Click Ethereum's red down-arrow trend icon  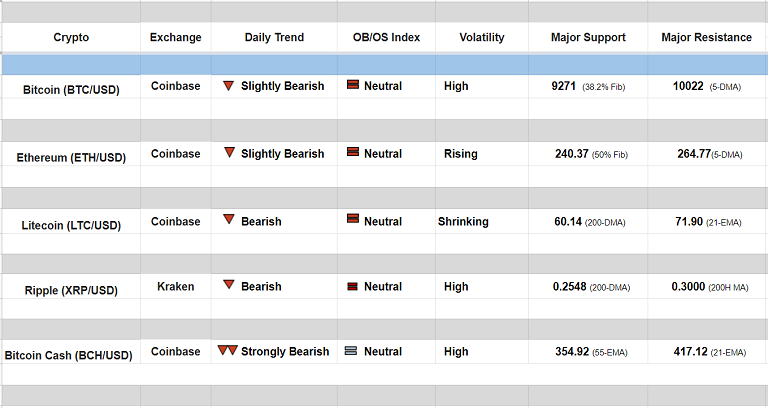tap(229, 153)
